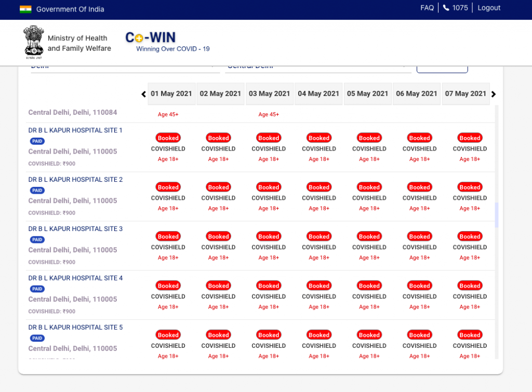Click DR B L KAPUR HOSPITAL SITE 2 name
The height and width of the screenshot is (392, 532).
tap(75, 179)
